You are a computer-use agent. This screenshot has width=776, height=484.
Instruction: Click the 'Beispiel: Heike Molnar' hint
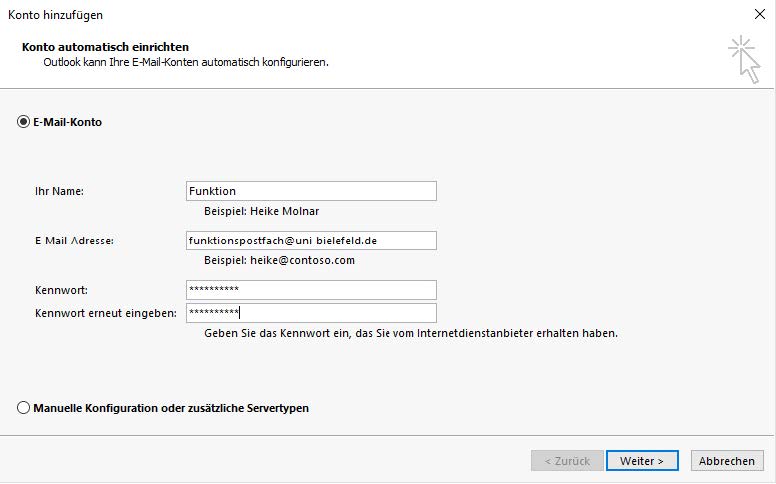tap(262, 211)
